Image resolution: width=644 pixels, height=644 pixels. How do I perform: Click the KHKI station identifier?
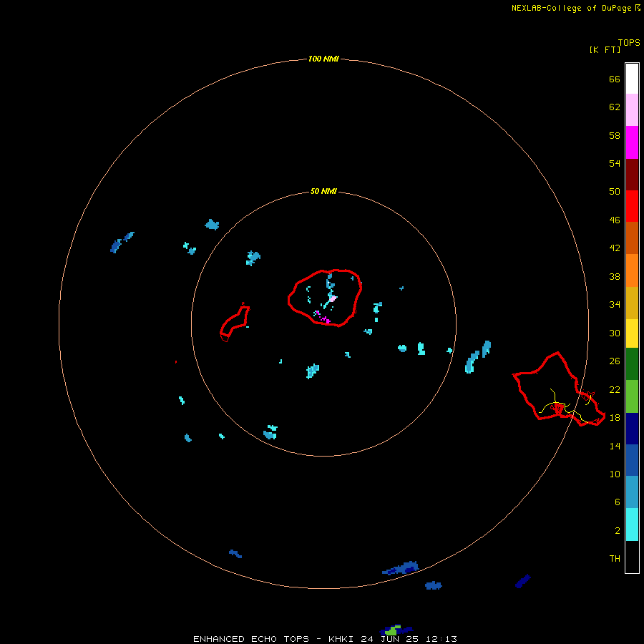click(343, 639)
